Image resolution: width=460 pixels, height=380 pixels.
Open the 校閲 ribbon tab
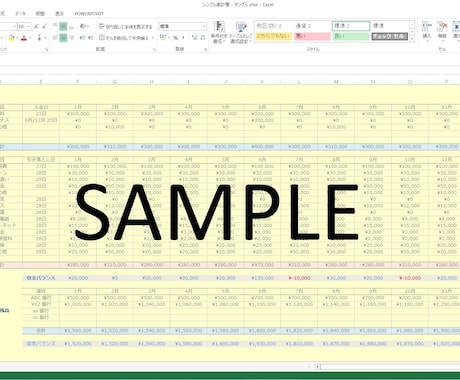pyautogui.click(x=40, y=14)
